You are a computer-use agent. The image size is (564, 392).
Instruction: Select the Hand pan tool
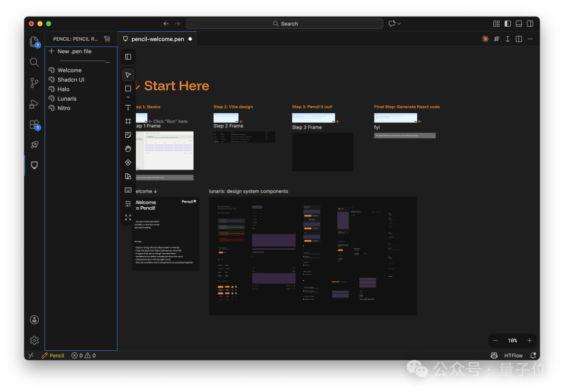pos(128,149)
